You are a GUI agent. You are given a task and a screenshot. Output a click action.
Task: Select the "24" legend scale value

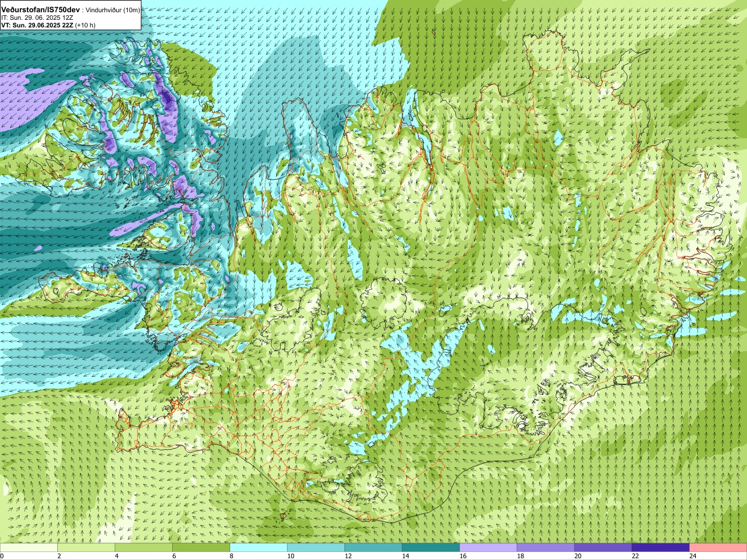point(693,556)
